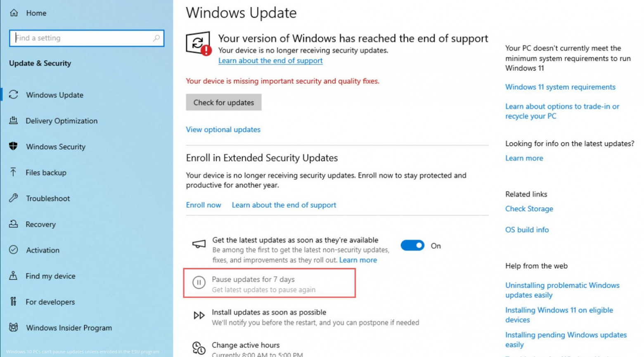Click the Enroll now link

click(204, 205)
